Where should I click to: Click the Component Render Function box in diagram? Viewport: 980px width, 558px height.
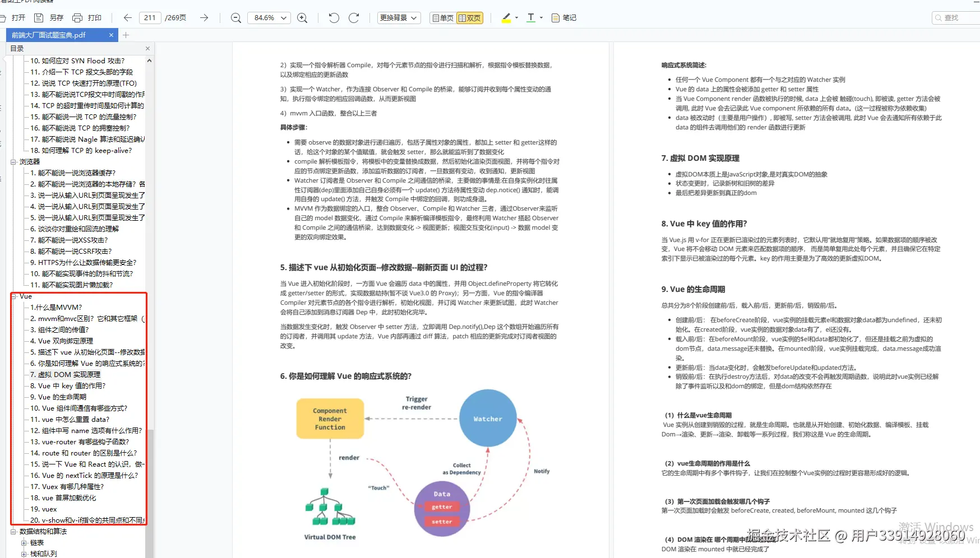330,418
